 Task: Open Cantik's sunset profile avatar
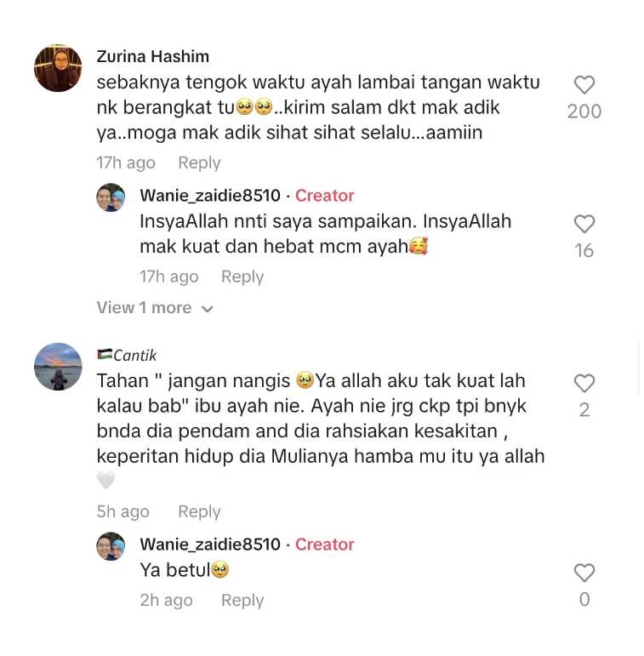pos(58,367)
